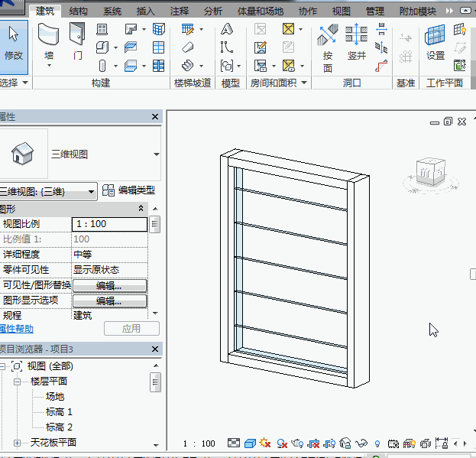
Task: Click the Model Text icon in 模型 panel
Action: coord(227,30)
